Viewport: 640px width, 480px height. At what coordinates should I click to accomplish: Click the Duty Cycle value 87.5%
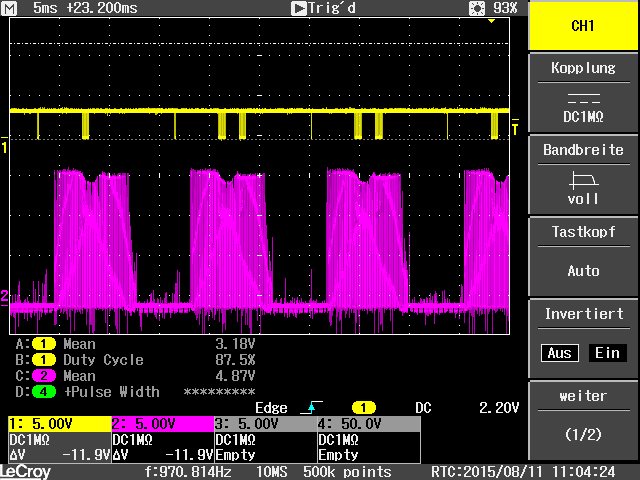235,360
